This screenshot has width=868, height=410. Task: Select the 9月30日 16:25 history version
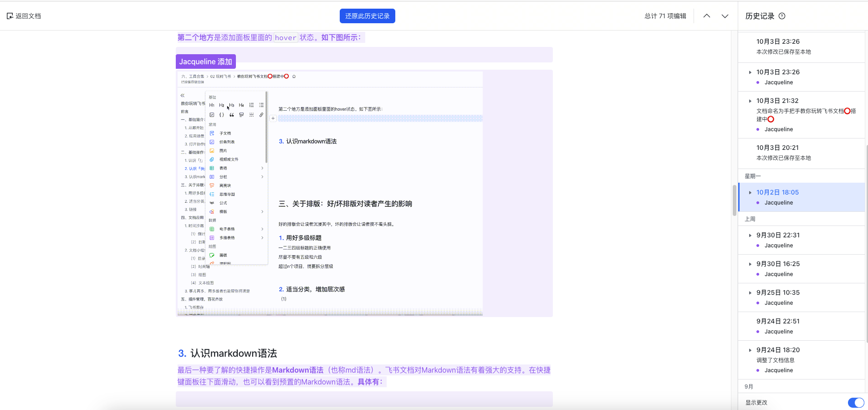778,264
